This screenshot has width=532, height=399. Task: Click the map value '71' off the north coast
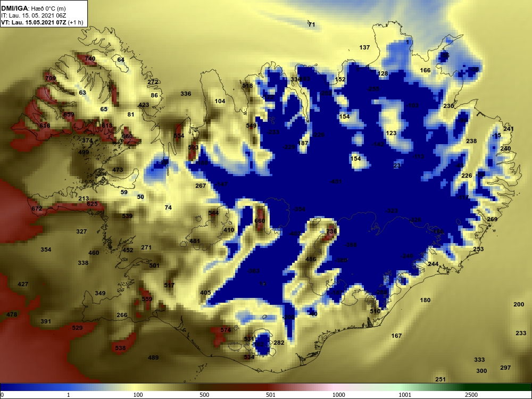(311, 24)
